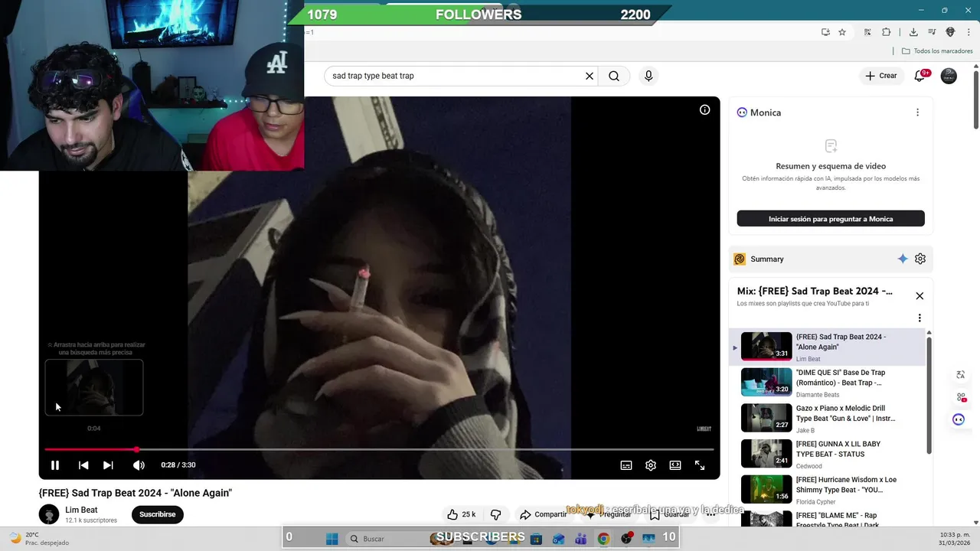Clear the search box text
The height and width of the screenshot is (551, 980).
tap(590, 76)
